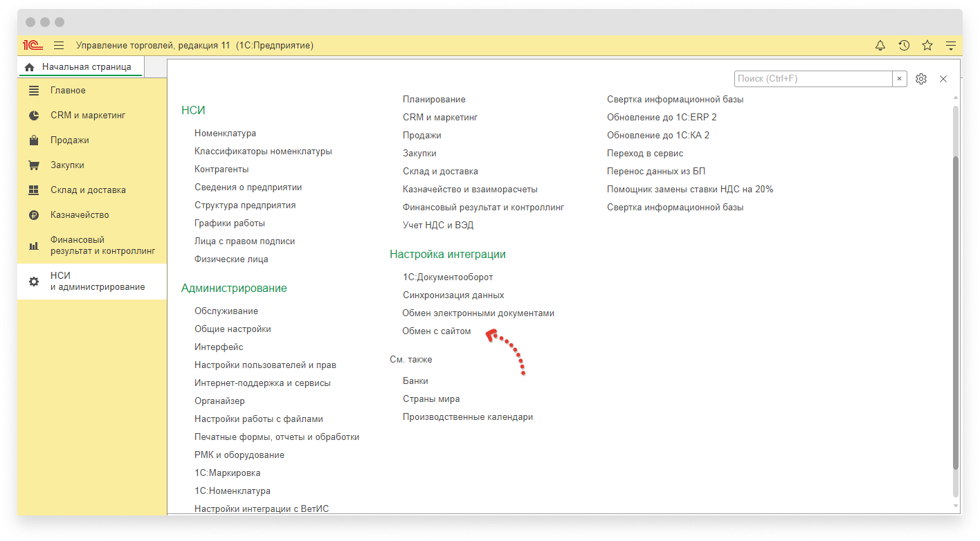Open Учет НДС и ВЭД
This screenshot has width=980, height=541.
(x=438, y=226)
